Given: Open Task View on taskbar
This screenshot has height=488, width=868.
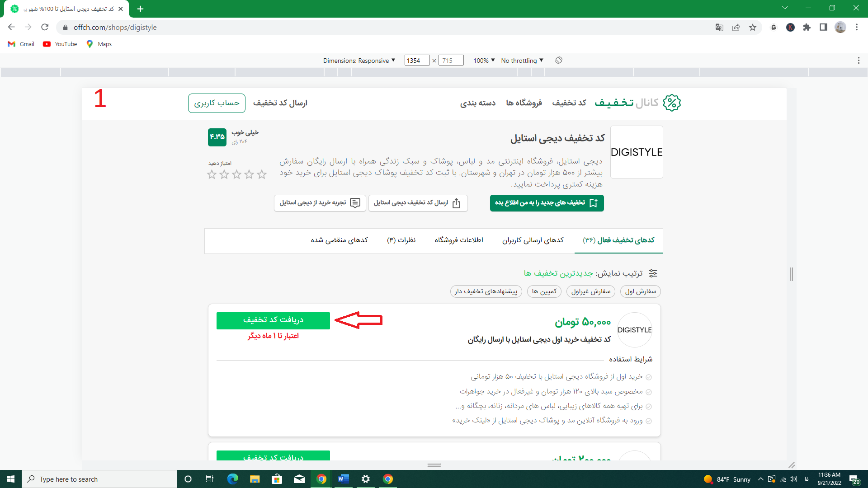Looking at the screenshot, I should pos(209,479).
